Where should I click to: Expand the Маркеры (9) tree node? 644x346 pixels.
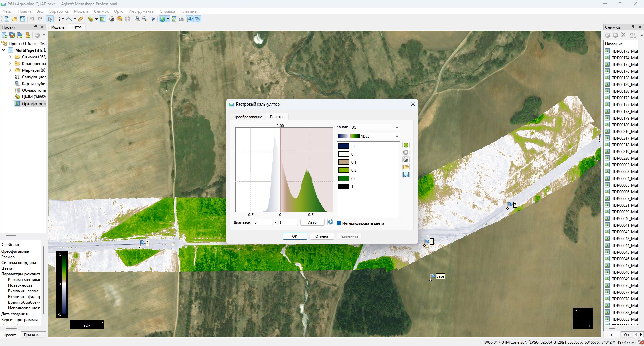click(10, 70)
